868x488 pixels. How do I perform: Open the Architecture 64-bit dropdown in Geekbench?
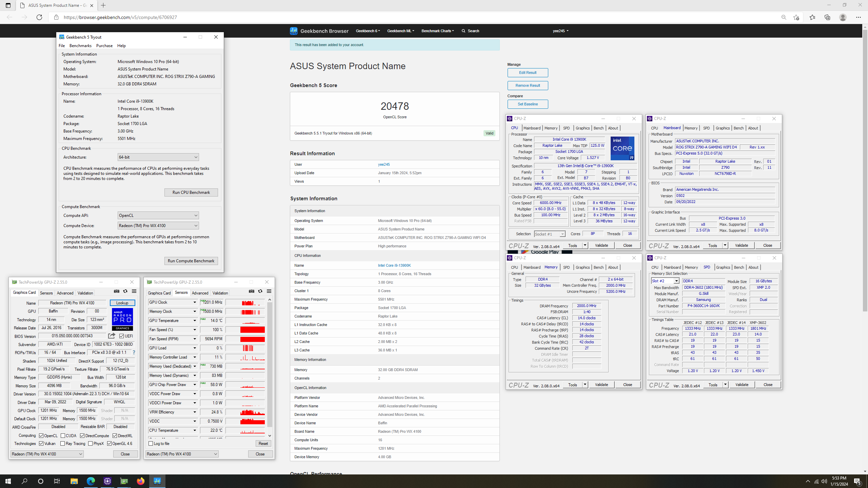158,157
